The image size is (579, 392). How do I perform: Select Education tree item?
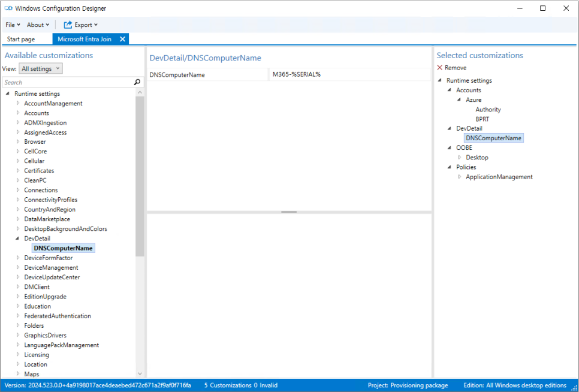coord(38,306)
